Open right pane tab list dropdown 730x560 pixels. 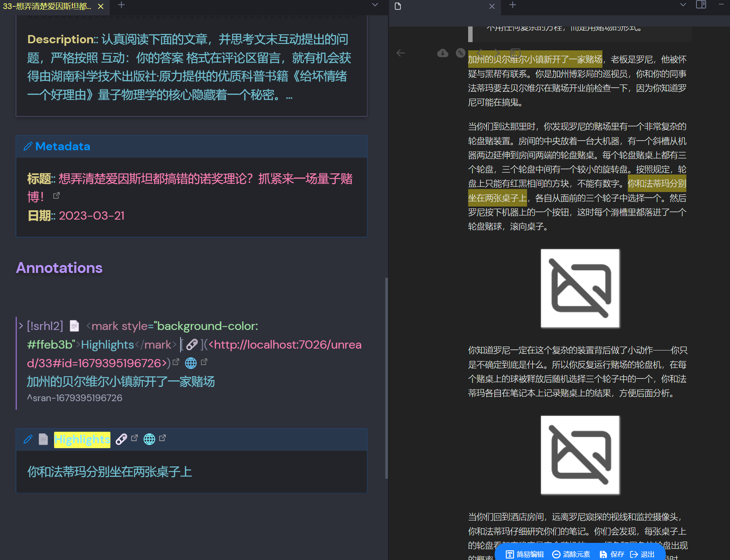click(683, 5)
